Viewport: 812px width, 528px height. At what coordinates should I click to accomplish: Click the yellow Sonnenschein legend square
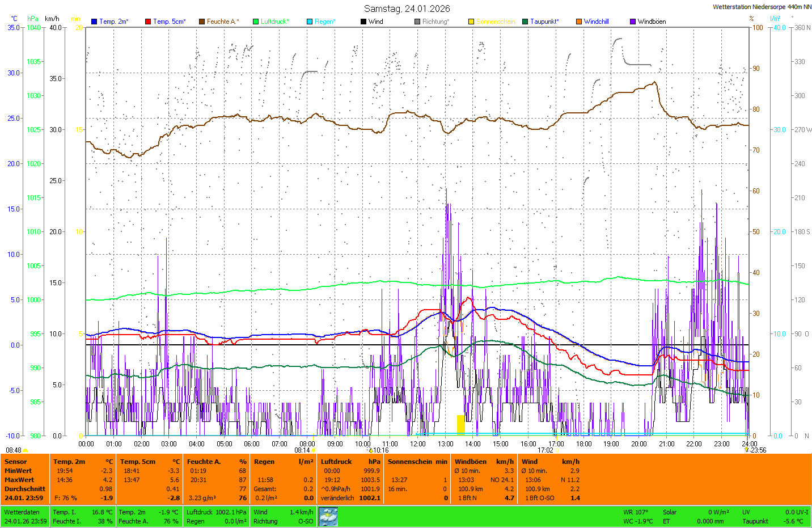pos(471,22)
